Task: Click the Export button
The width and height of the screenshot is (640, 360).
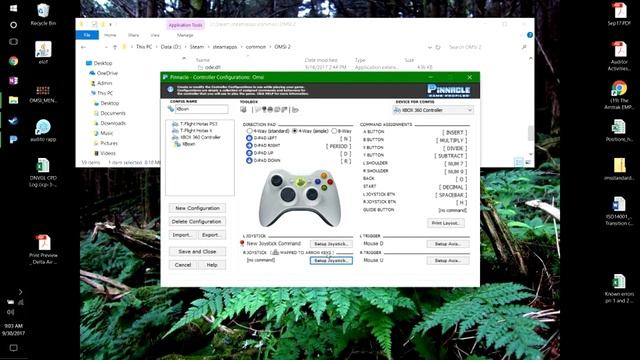Action: [x=211, y=235]
